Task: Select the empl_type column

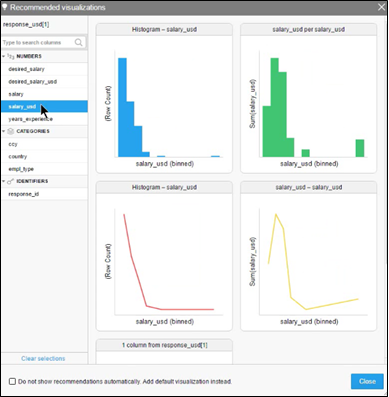Action: coord(44,169)
